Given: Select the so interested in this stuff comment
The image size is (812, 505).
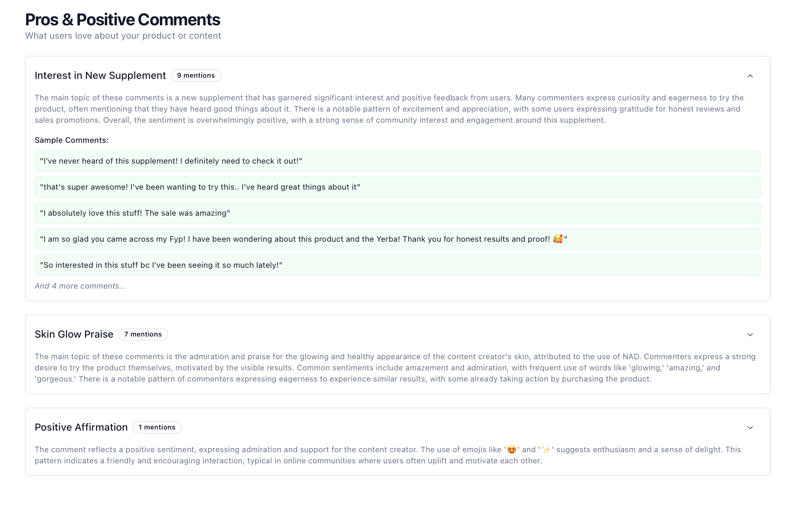Looking at the screenshot, I should [x=161, y=265].
